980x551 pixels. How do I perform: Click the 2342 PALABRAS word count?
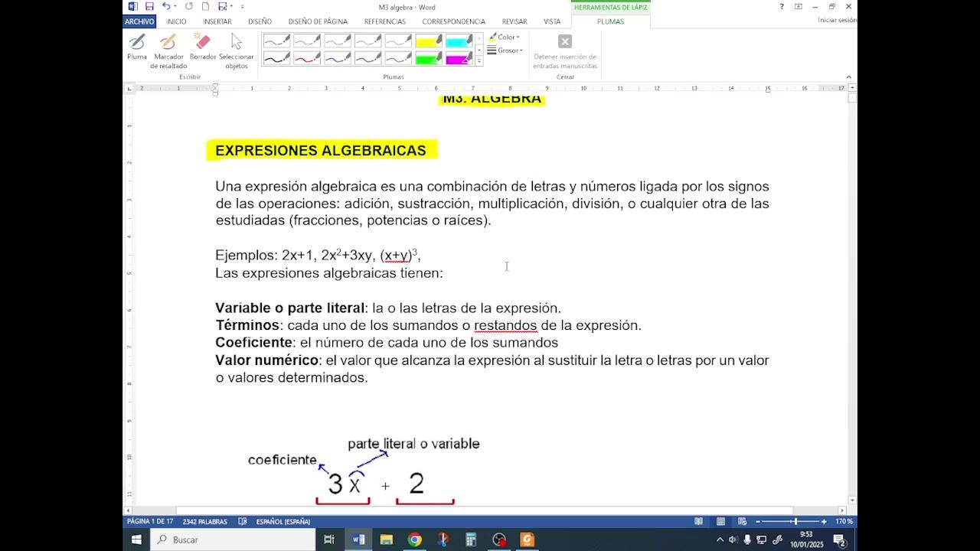point(205,521)
